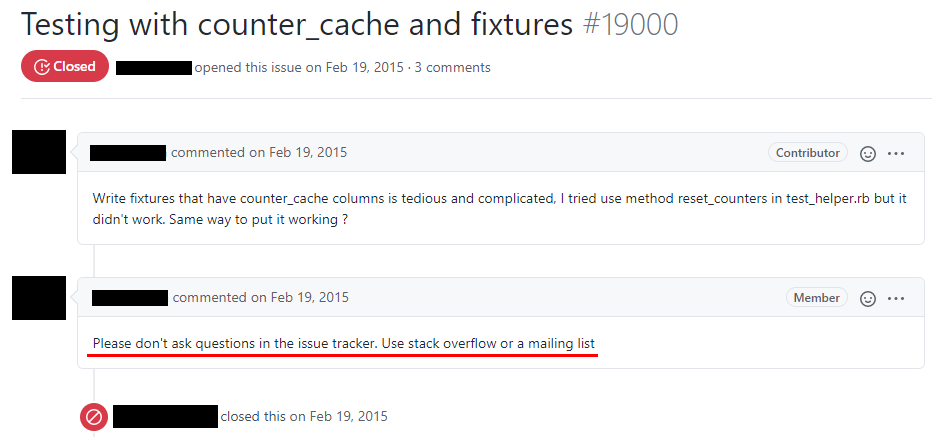Click the issue number #19000
This screenshot has height=437, width=932.
[631, 23]
